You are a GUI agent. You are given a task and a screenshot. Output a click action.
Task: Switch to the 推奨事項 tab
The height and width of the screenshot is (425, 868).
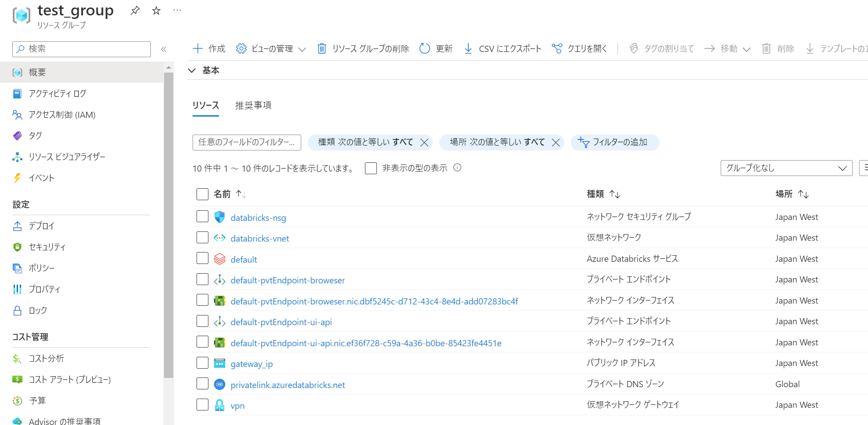tap(253, 105)
